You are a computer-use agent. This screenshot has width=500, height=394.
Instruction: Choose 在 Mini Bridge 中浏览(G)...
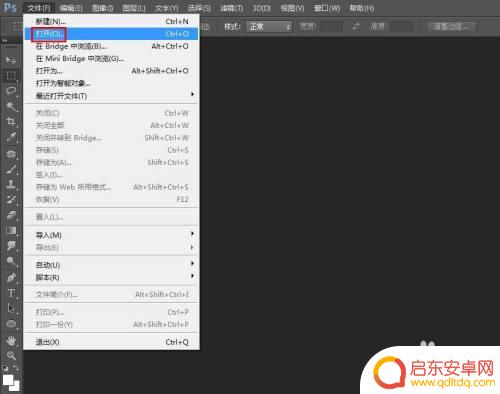[111, 59]
